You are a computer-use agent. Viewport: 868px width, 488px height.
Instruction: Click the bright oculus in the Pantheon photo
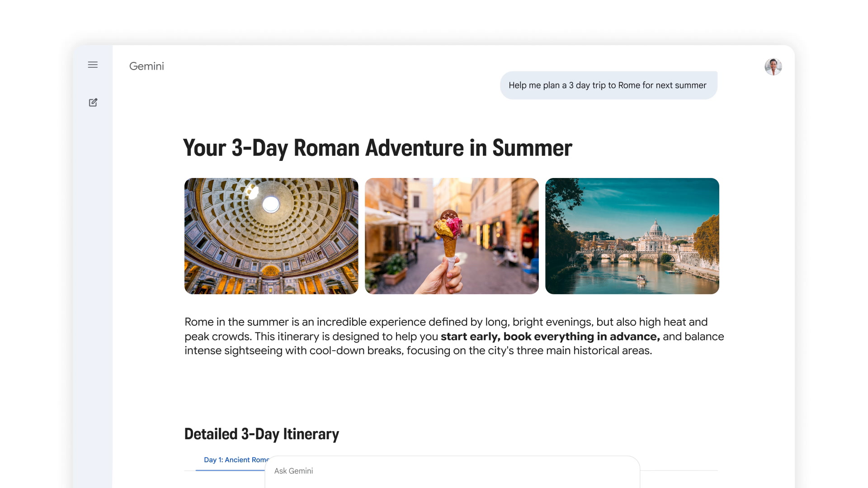[x=271, y=205]
